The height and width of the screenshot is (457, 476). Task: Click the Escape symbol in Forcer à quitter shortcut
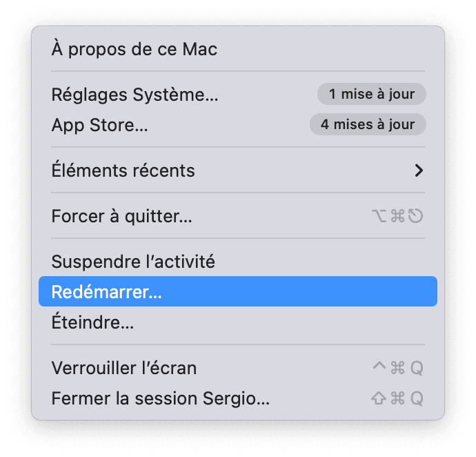pyautogui.click(x=415, y=217)
